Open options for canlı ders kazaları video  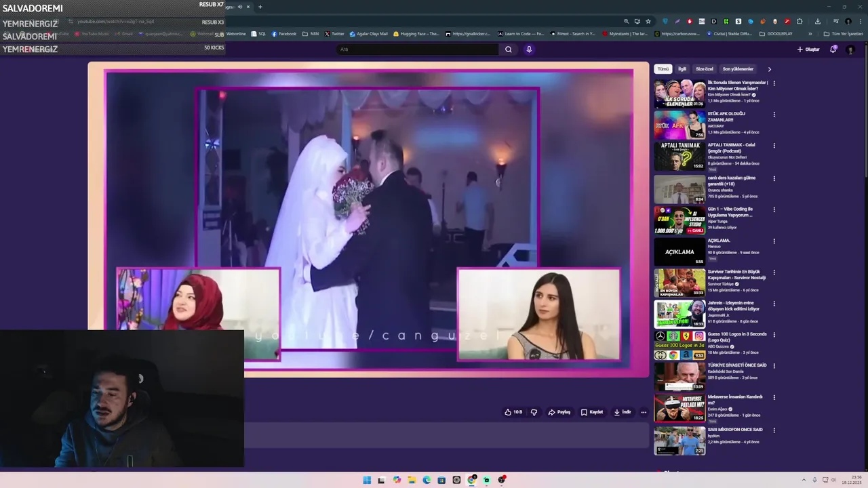(774, 179)
